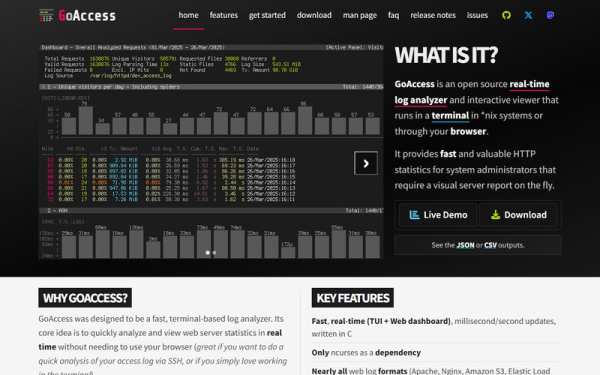This screenshot has height=375, width=600.
Task: Follow the terminal link
Action: tap(450, 116)
